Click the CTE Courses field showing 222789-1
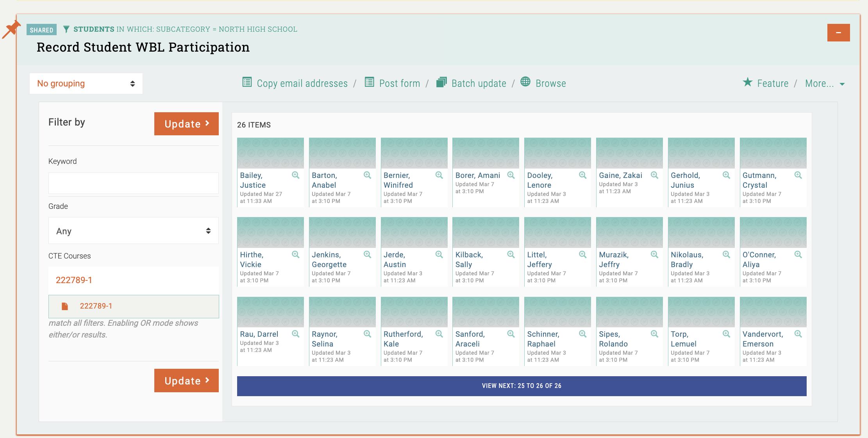This screenshot has height=438, width=868. pyautogui.click(x=133, y=280)
